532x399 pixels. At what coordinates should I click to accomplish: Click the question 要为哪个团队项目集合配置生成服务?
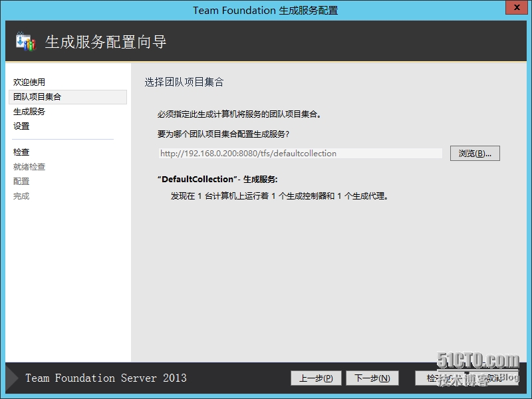[223, 134]
